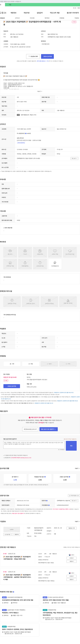The height and width of the screenshot is (644, 80).
Task: Jump to the 전형방법 section tab
Action: [62, 18]
